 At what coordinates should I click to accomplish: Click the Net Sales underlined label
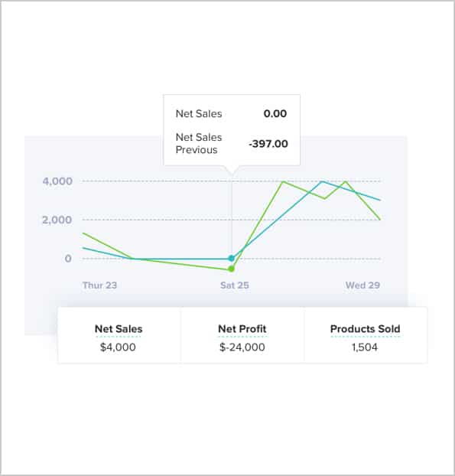119,329
